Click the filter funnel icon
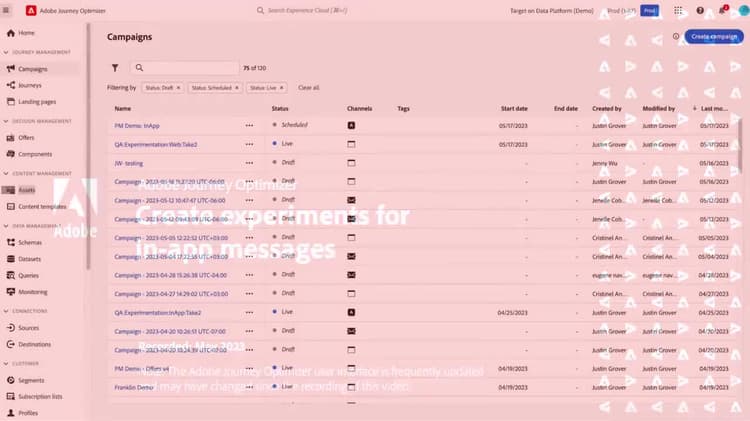The height and width of the screenshot is (421, 750). coord(115,68)
